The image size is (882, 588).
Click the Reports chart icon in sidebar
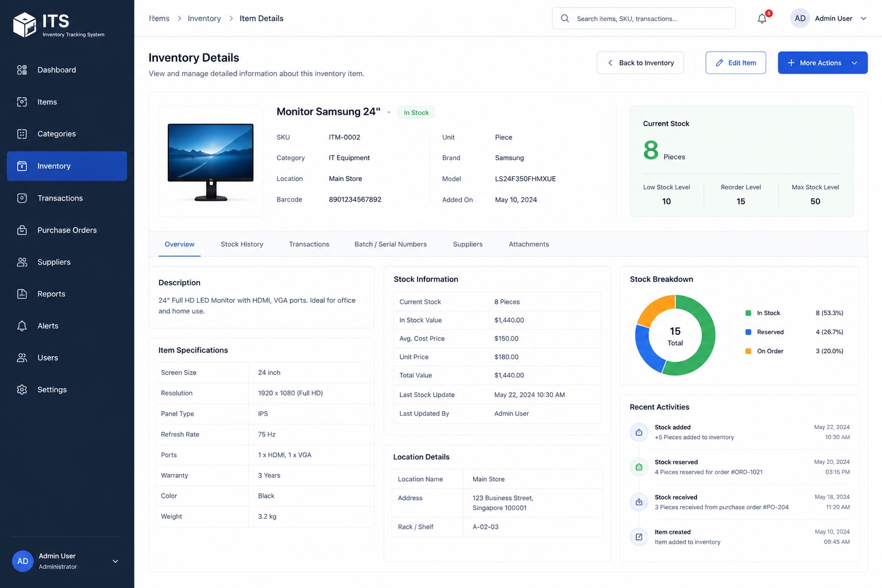[x=22, y=294]
